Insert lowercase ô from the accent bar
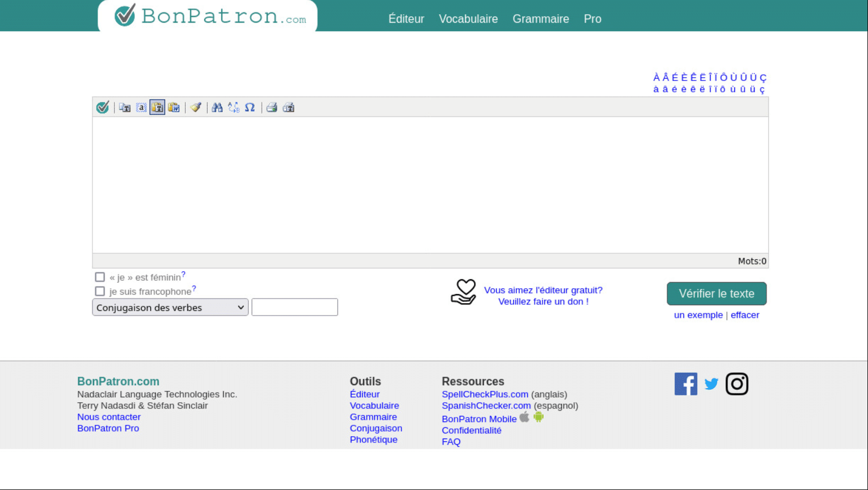Screen dimensions: 868x490 pos(723,89)
